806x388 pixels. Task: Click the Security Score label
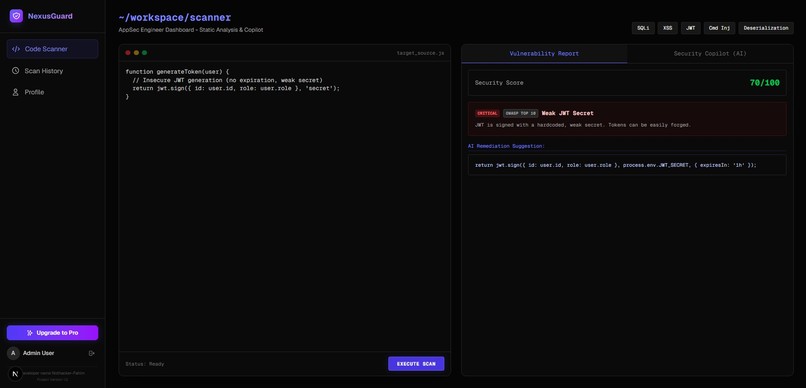[x=499, y=83]
